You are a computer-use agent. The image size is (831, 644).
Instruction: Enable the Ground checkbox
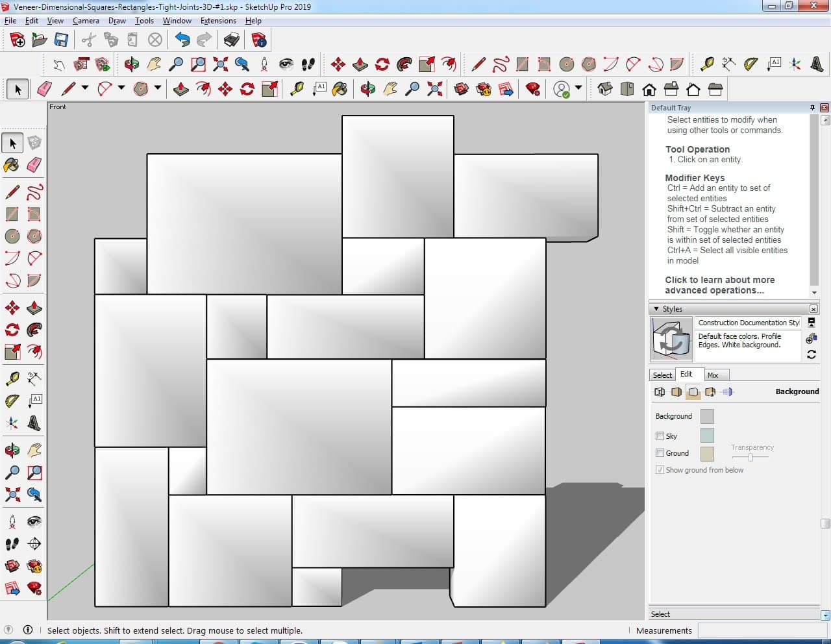point(660,453)
